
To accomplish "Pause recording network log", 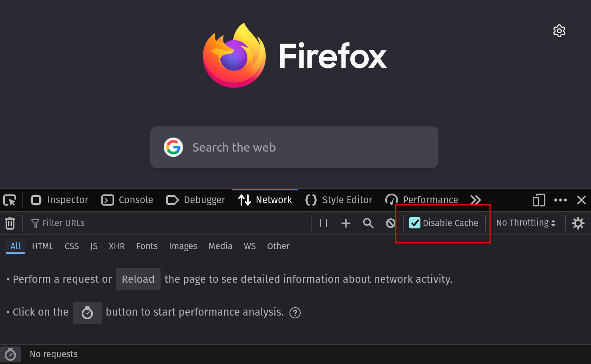I will (324, 223).
